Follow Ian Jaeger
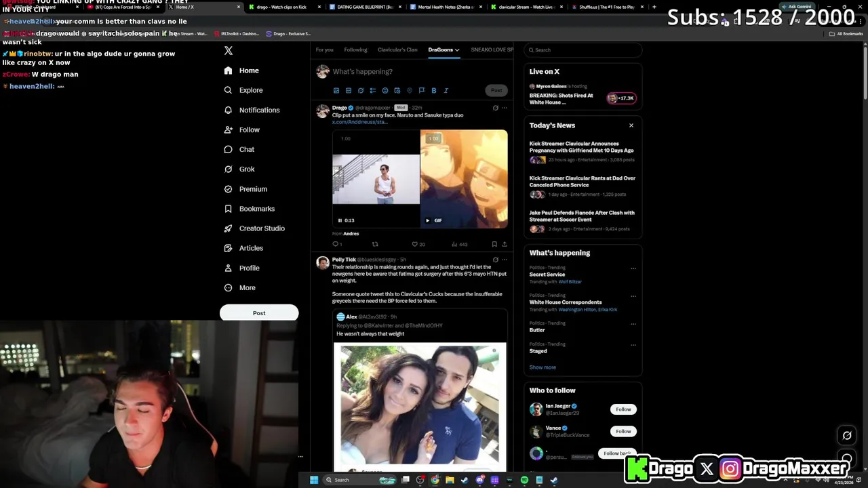Screen dimensions: 868x488 coord(623,409)
